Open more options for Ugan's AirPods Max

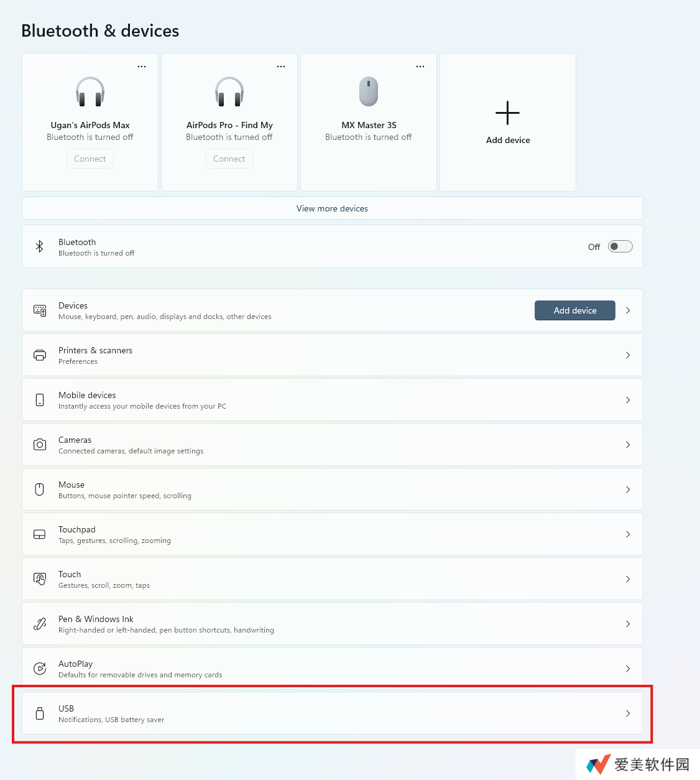tap(142, 67)
